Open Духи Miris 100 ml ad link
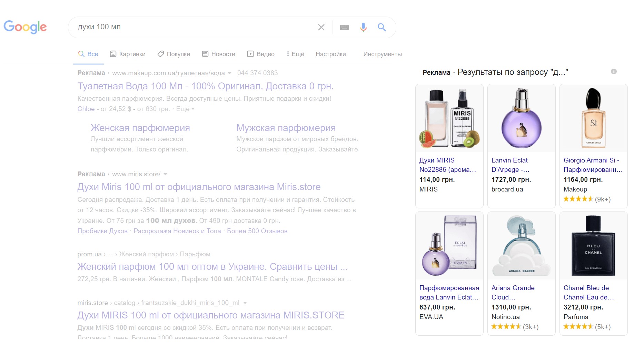Image resolution: width=644 pixels, height=364 pixels. coord(199,187)
